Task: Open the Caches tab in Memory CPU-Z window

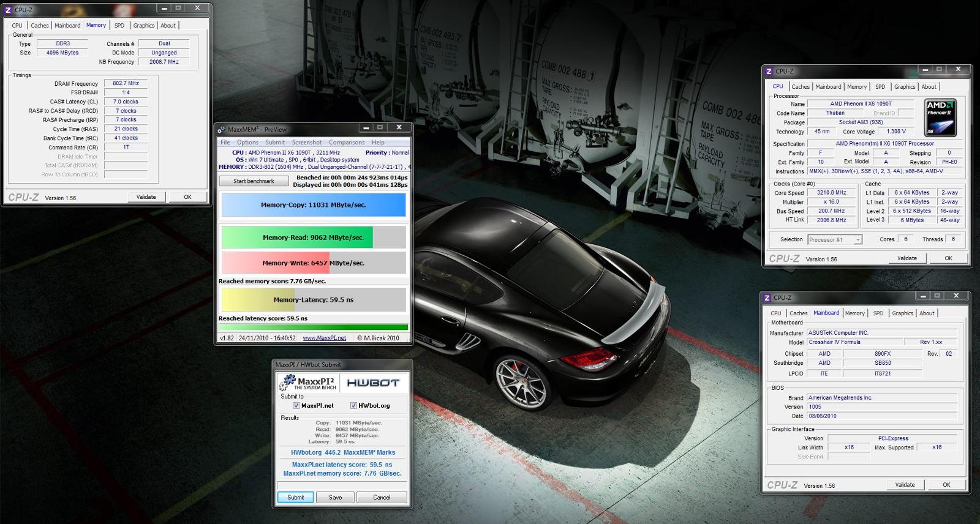Action: (x=40, y=25)
